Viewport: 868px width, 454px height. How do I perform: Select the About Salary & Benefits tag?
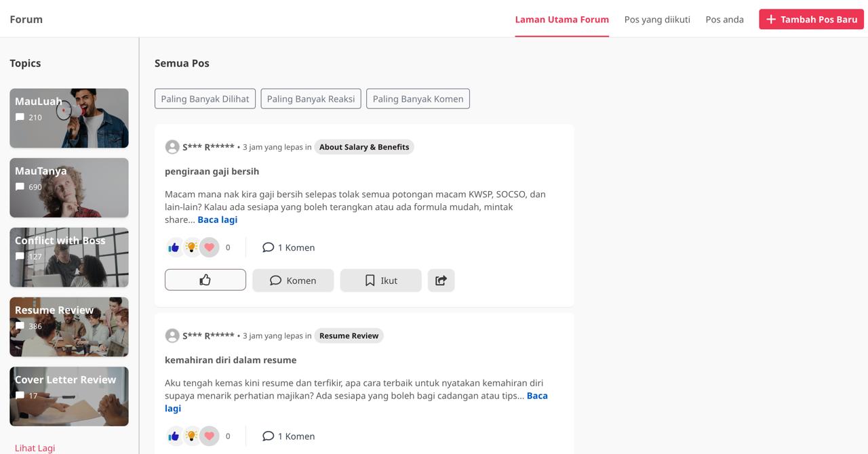[x=364, y=147]
